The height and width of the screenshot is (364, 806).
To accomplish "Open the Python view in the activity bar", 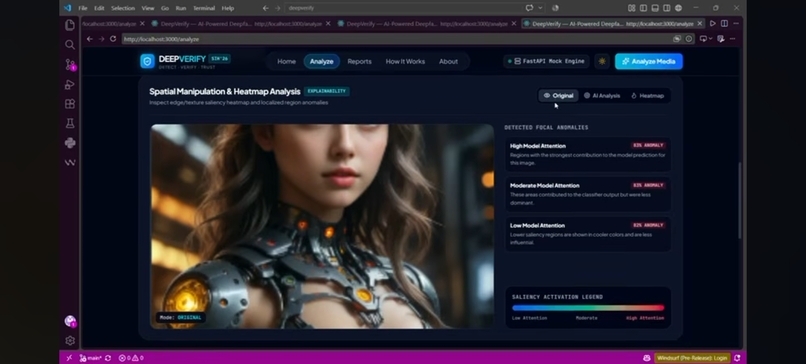I will [70, 143].
